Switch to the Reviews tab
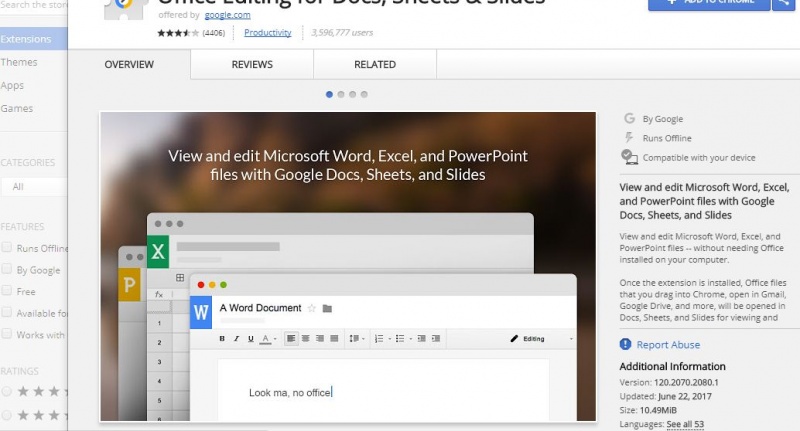800x431 pixels. coord(252,65)
